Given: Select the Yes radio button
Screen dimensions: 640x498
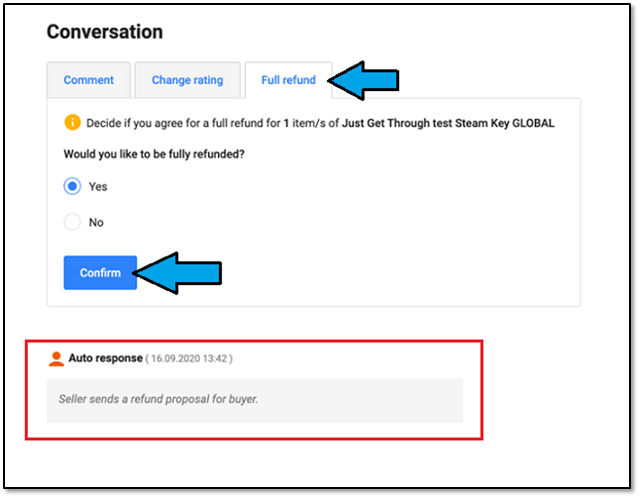Looking at the screenshot, I should coord(72,186).
